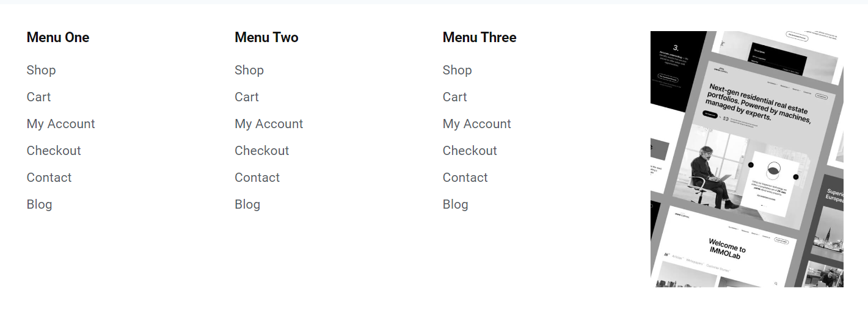The image size is (868, 313).
Task: Visit Blog from Menu One
Action: click(x=39, y=204)
